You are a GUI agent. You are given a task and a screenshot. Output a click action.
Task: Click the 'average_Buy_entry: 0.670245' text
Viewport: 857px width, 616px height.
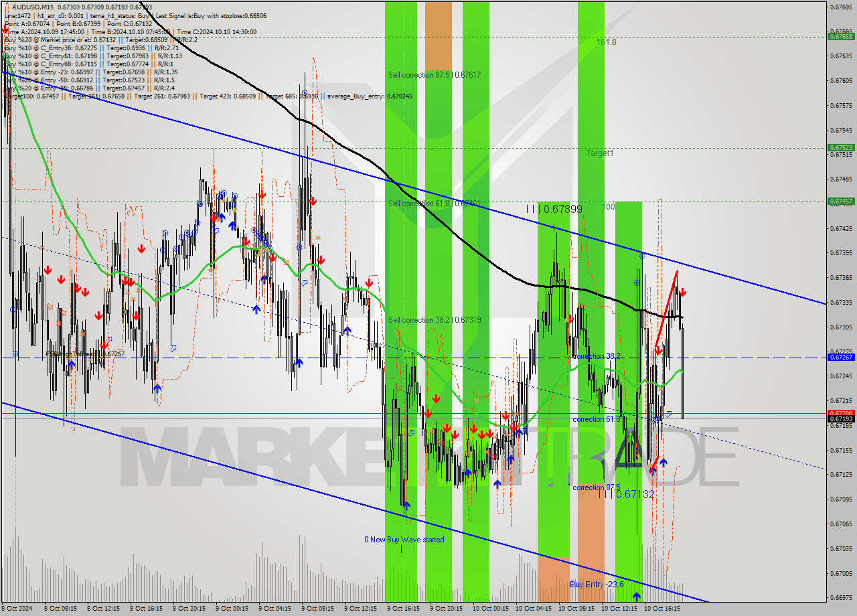(x=369, y=96)
